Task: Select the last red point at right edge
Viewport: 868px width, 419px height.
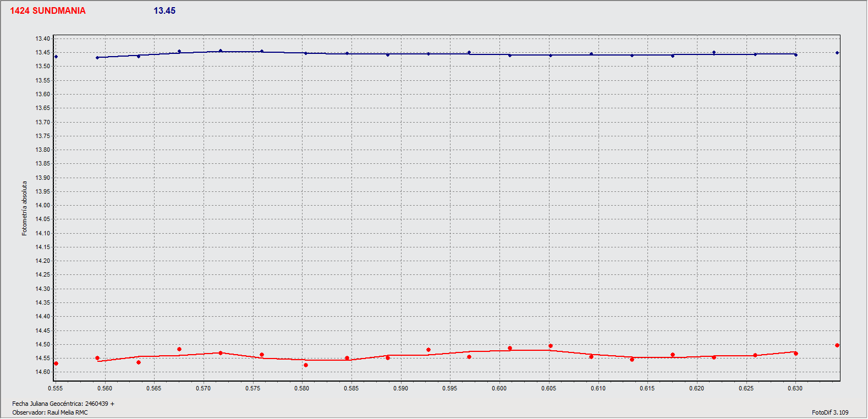Action: click(x=837, y=345)
